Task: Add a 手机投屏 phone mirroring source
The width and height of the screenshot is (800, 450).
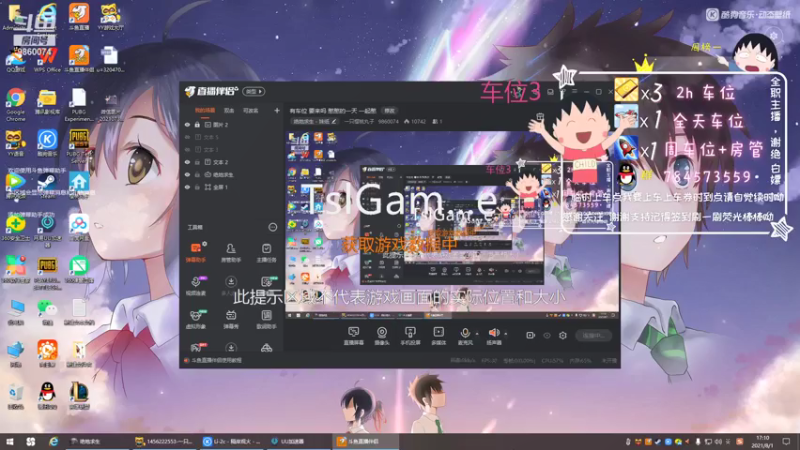Action: click(410, 336)
